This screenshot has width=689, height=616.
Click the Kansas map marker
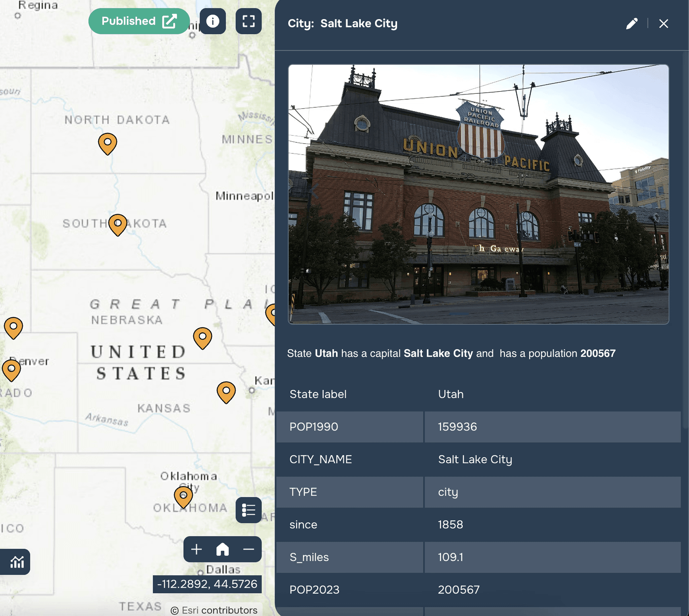226,392
